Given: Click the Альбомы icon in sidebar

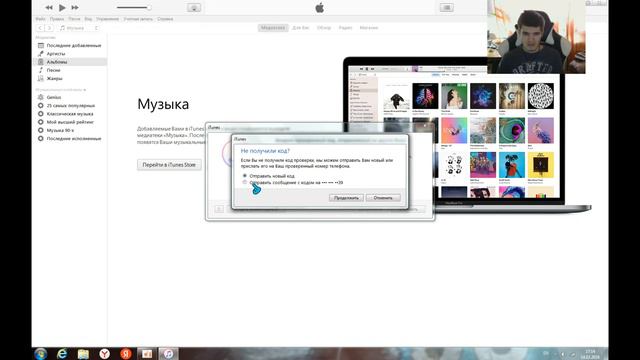Looking at the screenshot, I should click(40, 62).
